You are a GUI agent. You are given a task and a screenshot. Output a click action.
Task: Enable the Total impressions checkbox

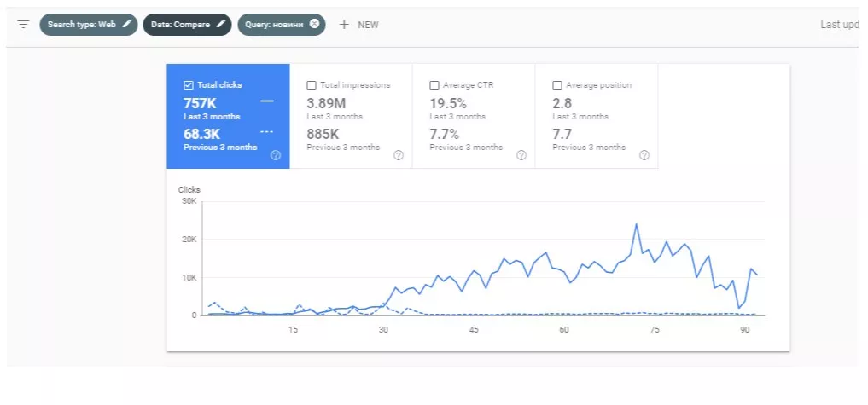(312, 85)
